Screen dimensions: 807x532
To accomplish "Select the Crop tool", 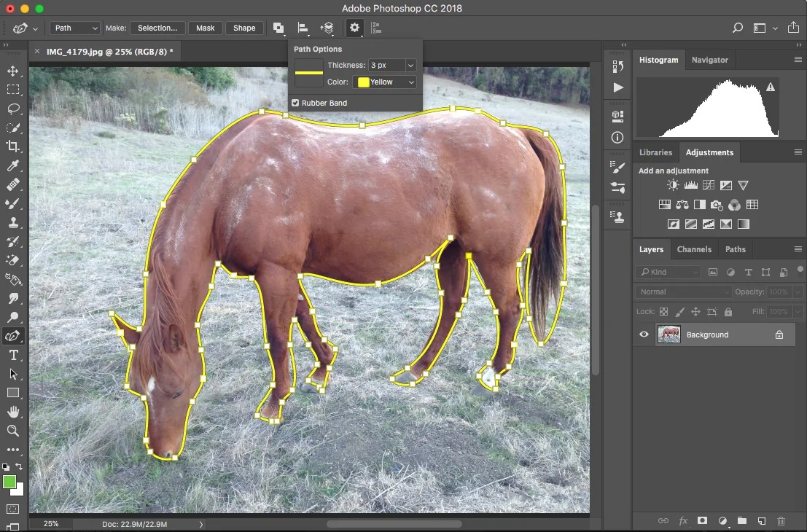I will (13, 147).
